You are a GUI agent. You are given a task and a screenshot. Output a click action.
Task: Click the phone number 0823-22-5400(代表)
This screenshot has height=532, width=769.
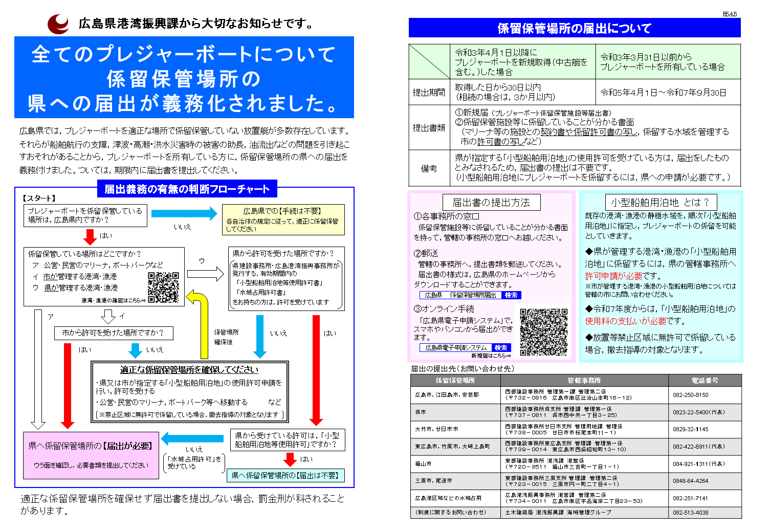(x=698, y=412)
